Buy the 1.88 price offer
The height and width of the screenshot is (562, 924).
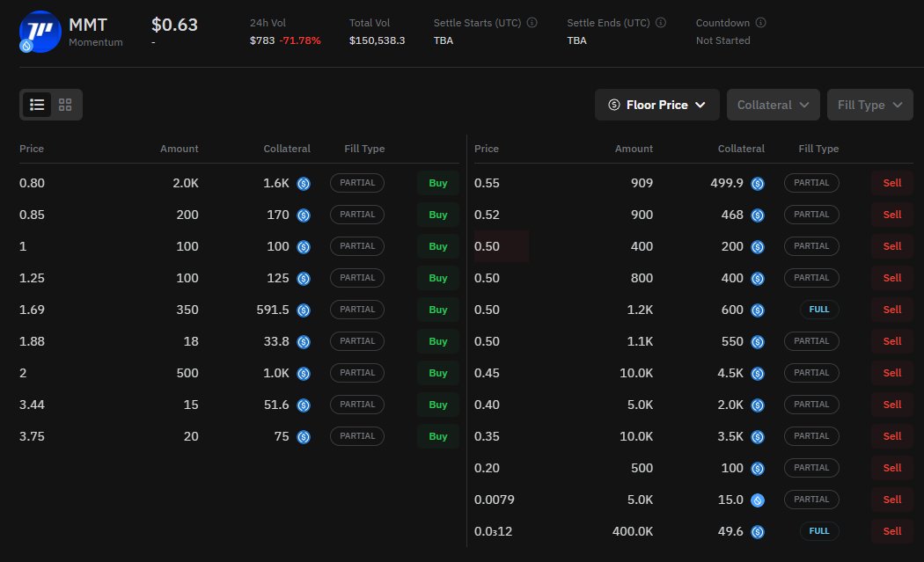pyautogui.click(x=438, y=341)
